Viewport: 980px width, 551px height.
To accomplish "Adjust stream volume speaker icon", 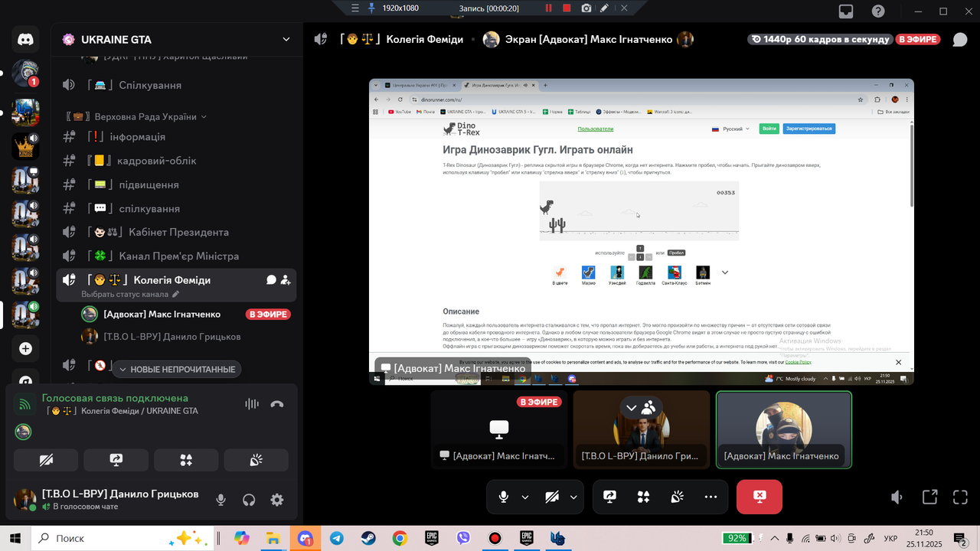I will [897, 497].
